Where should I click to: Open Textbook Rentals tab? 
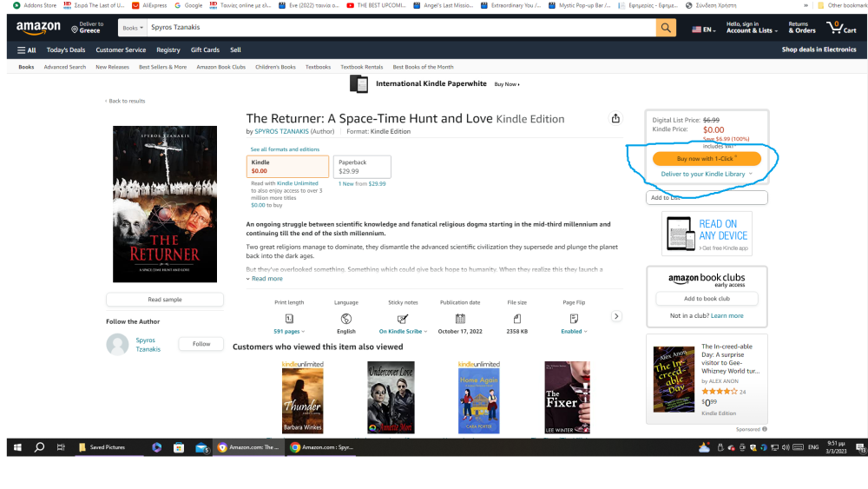click(361, 67)
